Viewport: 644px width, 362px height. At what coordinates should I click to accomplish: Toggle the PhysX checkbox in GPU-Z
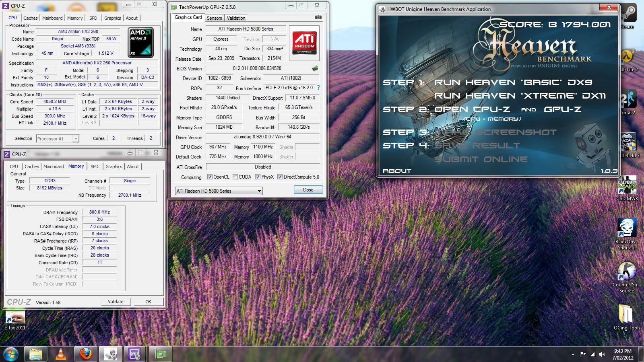(258, 177)
